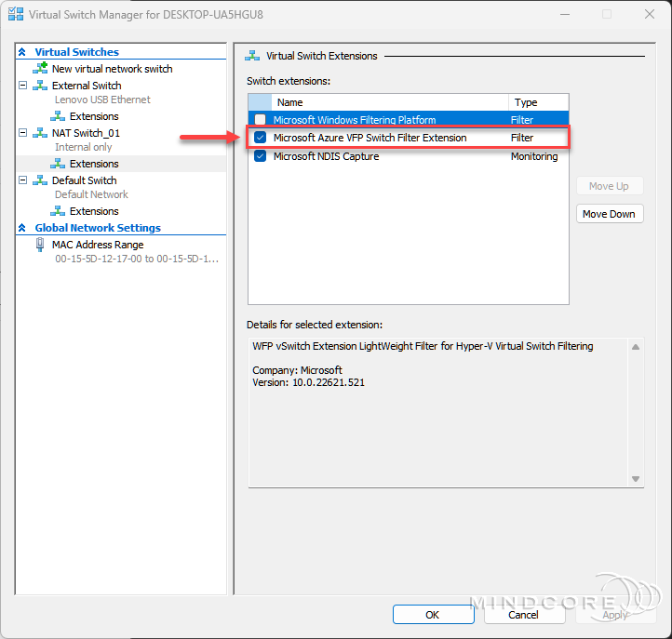Image resolution: width=672 pixels, height=639 pixels.
Task: Click the Move Down button
Action: coord(610,214)
